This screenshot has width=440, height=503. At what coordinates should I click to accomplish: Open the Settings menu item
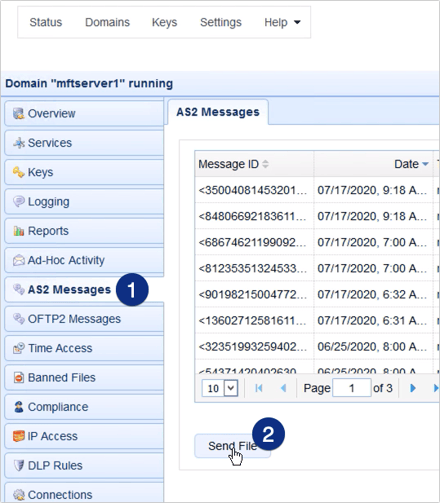click(x=221, y=22)
